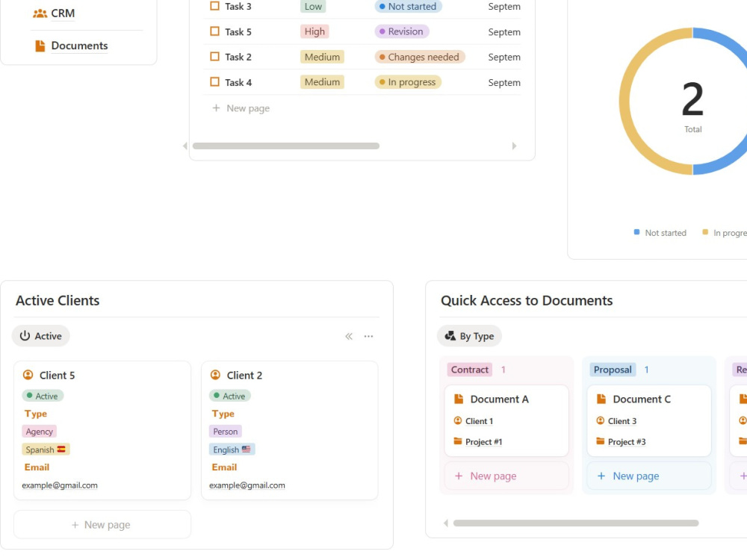Click the Client 2 person icon
Image resolution: width=747 pixels, height=560 pixels.
(x=215, y=375)
